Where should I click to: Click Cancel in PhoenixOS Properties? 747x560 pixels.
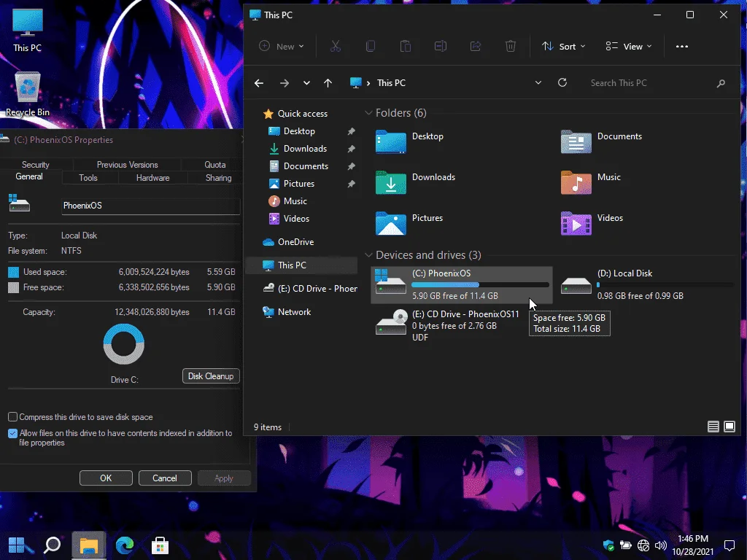coord(165,478)
